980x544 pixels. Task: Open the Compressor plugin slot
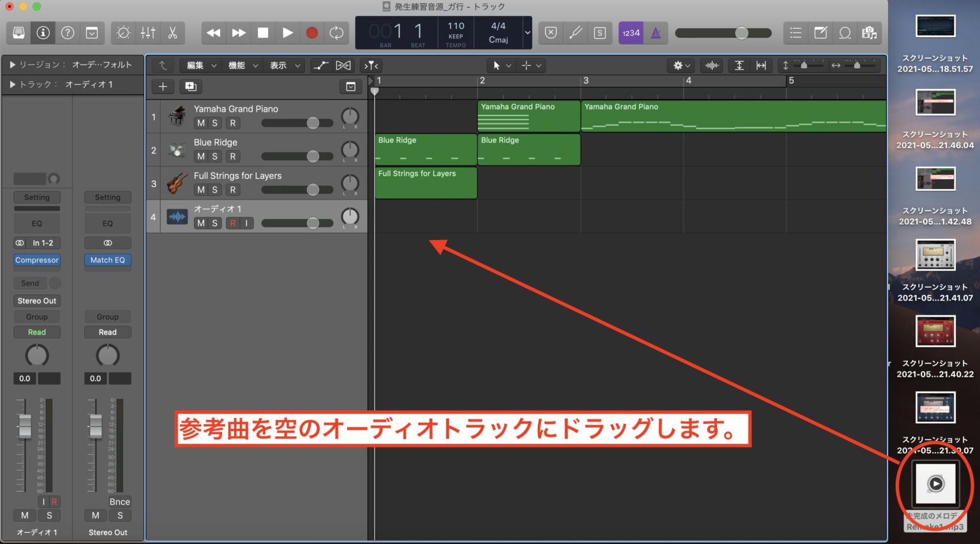pos(36,260)
